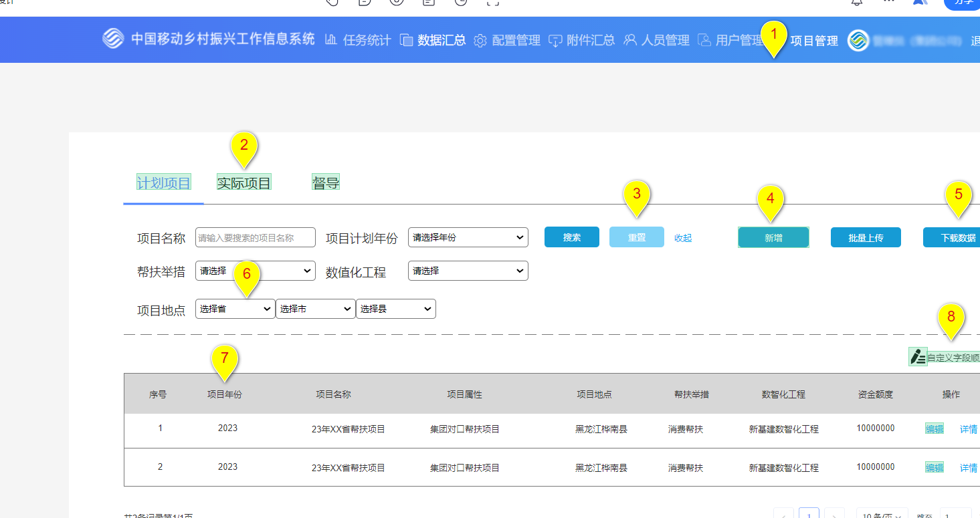Click the 新增 button
The height and width of the screenshot is (518, 980).
(773, 237)
